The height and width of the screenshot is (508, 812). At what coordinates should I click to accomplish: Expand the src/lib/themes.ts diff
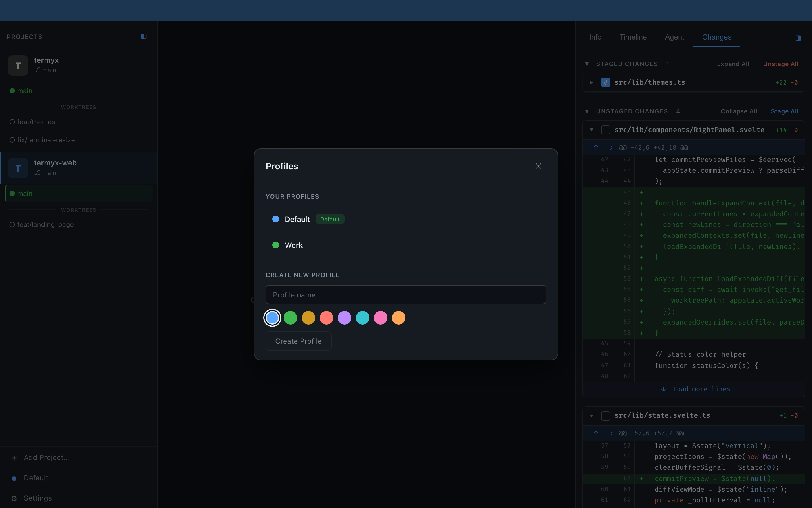tap(592, 82)
